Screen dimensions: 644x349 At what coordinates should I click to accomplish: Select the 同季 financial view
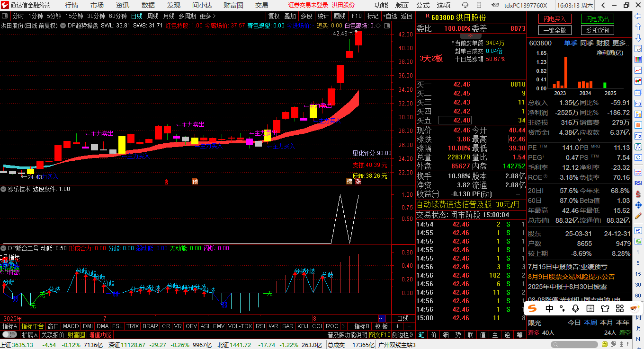pyautogui.click(x=587, y=43)
